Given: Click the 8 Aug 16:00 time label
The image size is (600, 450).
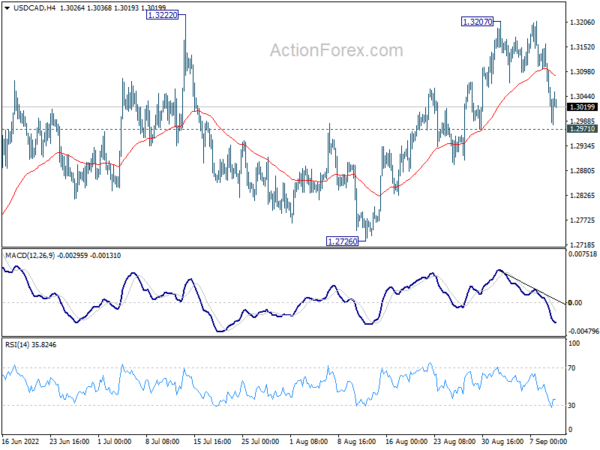Looking at the screenshot, I should [x=357, y=442].
